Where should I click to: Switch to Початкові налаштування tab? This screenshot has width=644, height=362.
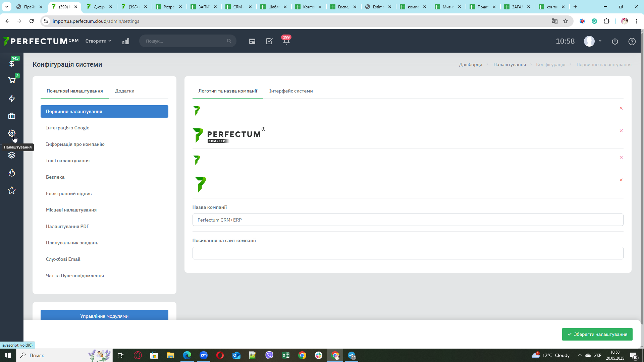[x=75, y=91]
